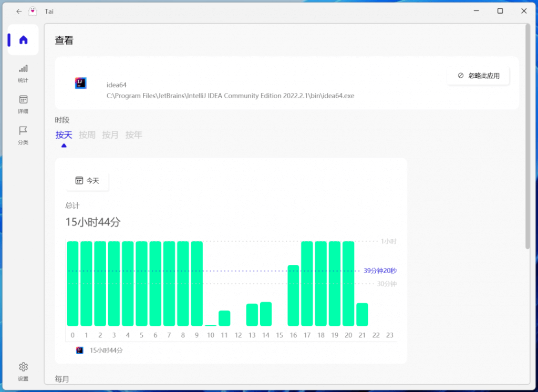Click the idea64 IntelliJ app icon

point(80,83)
